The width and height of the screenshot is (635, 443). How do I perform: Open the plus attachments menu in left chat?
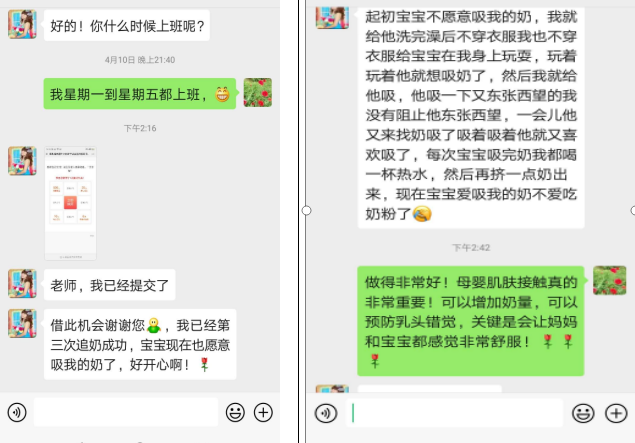pyautogui.click(x=263, y=412)
